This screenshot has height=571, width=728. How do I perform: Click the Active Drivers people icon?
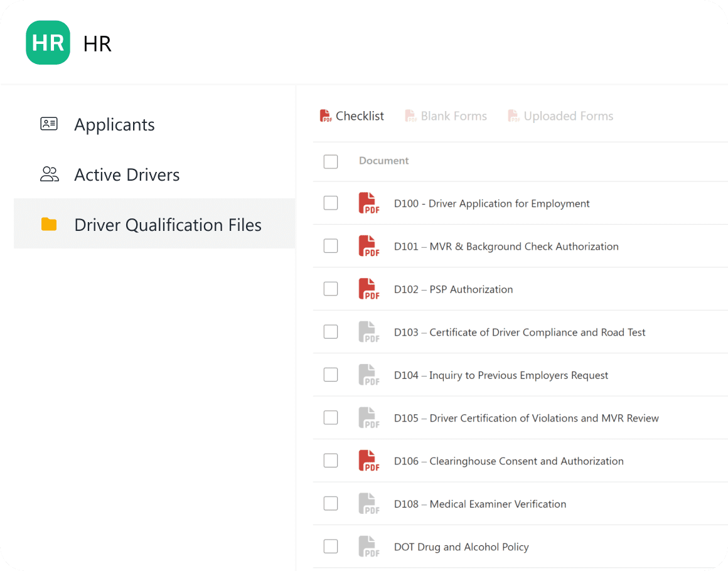49,174
